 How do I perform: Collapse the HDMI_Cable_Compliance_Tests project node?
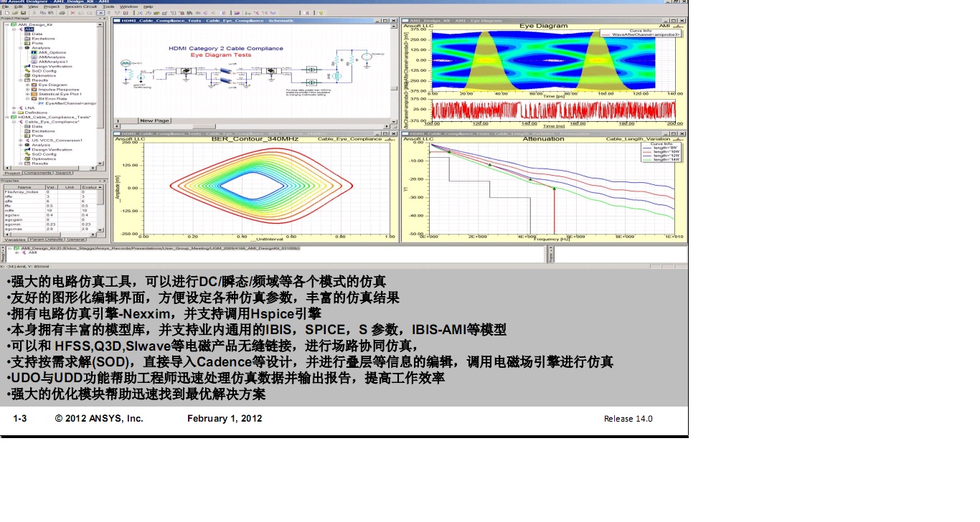click(6, 117)
